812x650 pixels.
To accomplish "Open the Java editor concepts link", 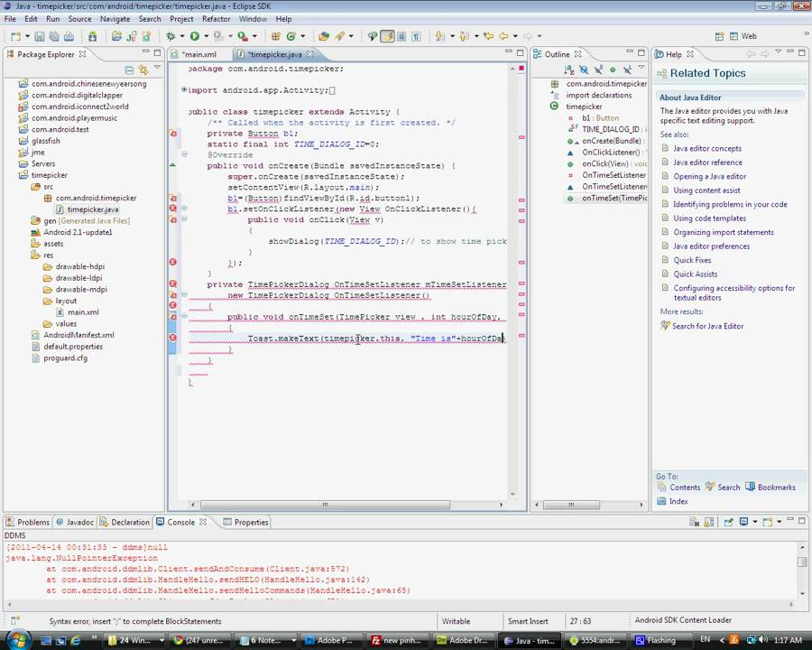I will click(707, 148).
